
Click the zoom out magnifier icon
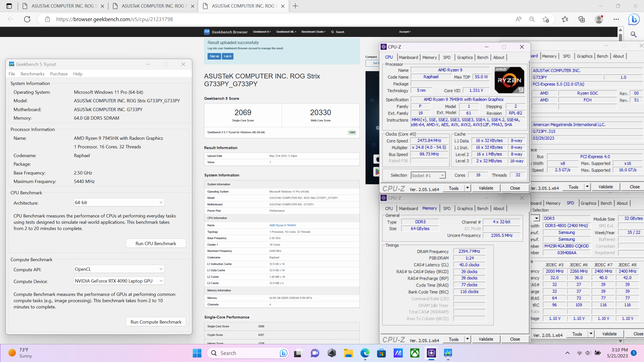click(532, 19)
